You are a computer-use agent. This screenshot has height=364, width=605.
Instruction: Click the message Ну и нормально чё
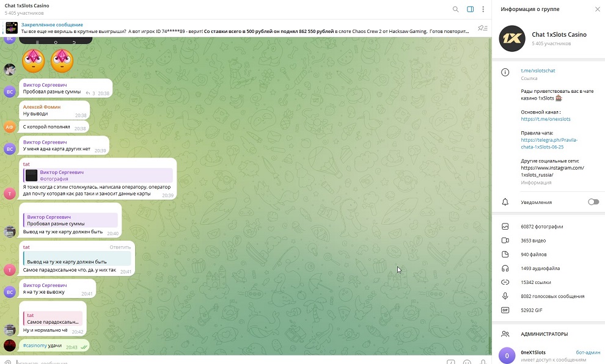[x=53, y=319]
